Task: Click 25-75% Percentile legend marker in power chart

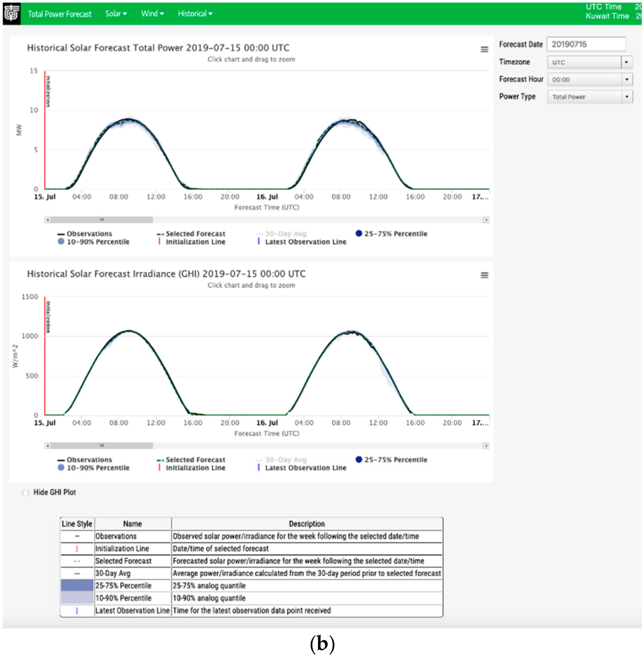Action: click(359, 233)
